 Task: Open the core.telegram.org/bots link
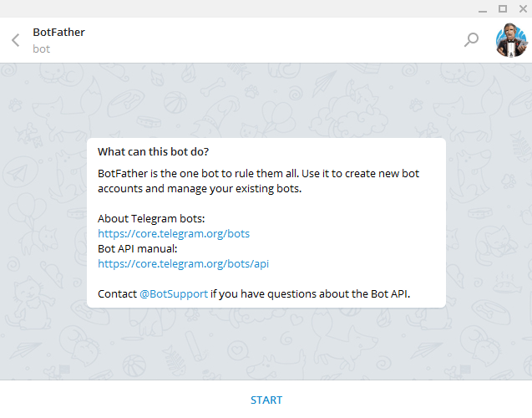tap(174, 233)
